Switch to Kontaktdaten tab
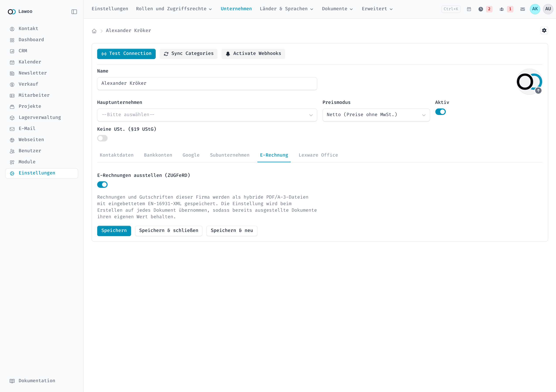This screenshot has height=392, width=556. click(x=116, y=155)
